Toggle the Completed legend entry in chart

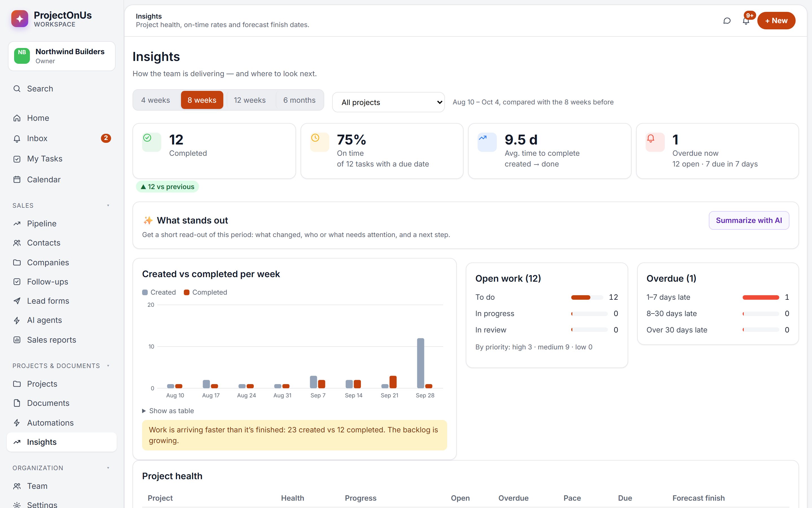(x=205, y=292)
